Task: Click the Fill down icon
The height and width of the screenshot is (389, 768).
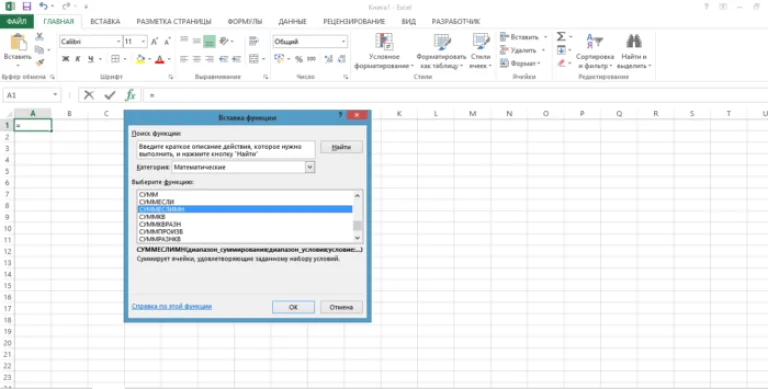Action: pos(561,50)
